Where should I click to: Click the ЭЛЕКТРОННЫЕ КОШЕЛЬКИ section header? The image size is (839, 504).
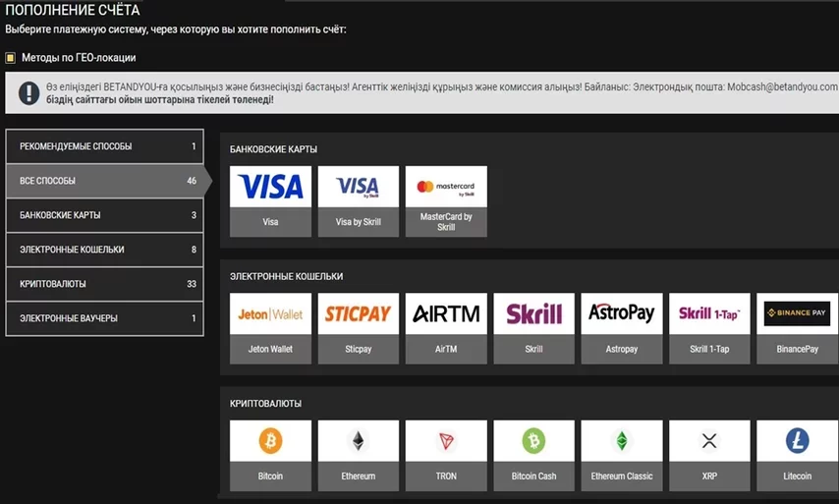[286, 276]
